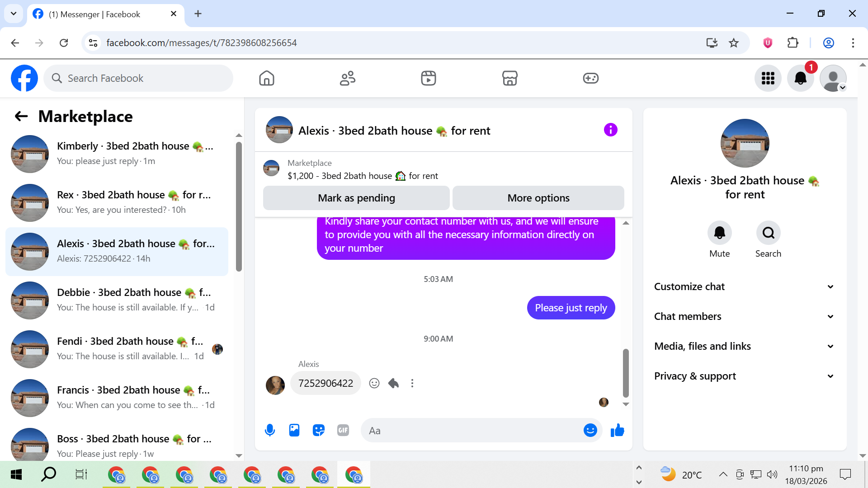Expand Media, files and links
The height and width of the screenshot is (488, 868).
point(745,346)
